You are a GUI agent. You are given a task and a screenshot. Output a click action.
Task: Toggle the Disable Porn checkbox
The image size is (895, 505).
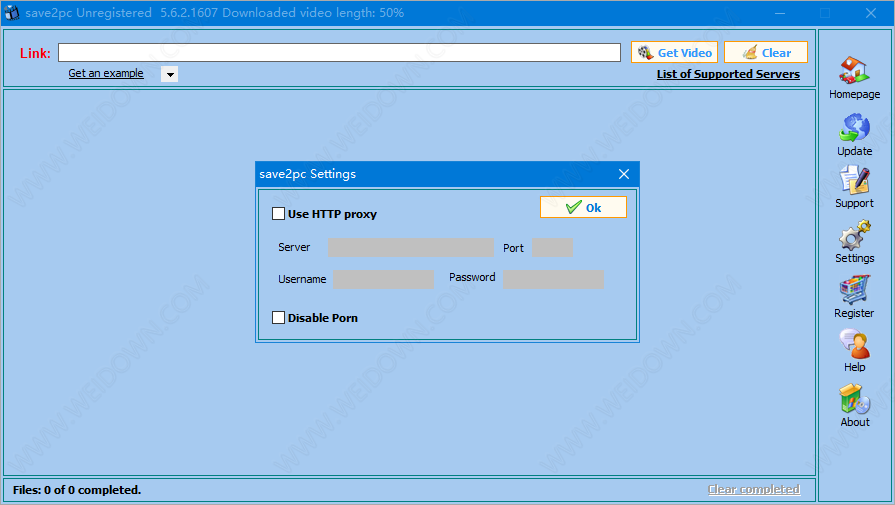coord(279,318)
